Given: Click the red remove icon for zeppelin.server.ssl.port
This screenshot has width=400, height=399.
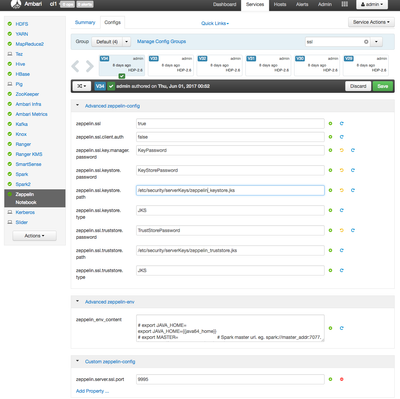Looking at the screenshot, I should [341, 379].
